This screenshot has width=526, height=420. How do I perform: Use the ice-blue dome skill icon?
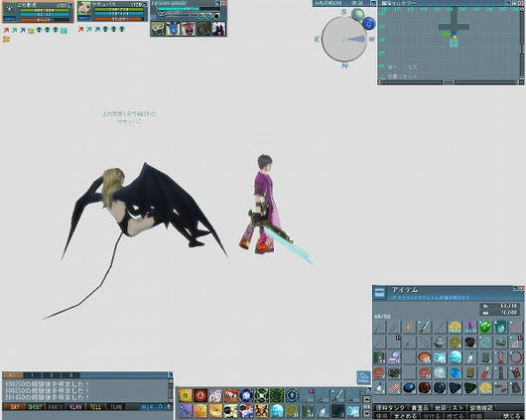277,411
